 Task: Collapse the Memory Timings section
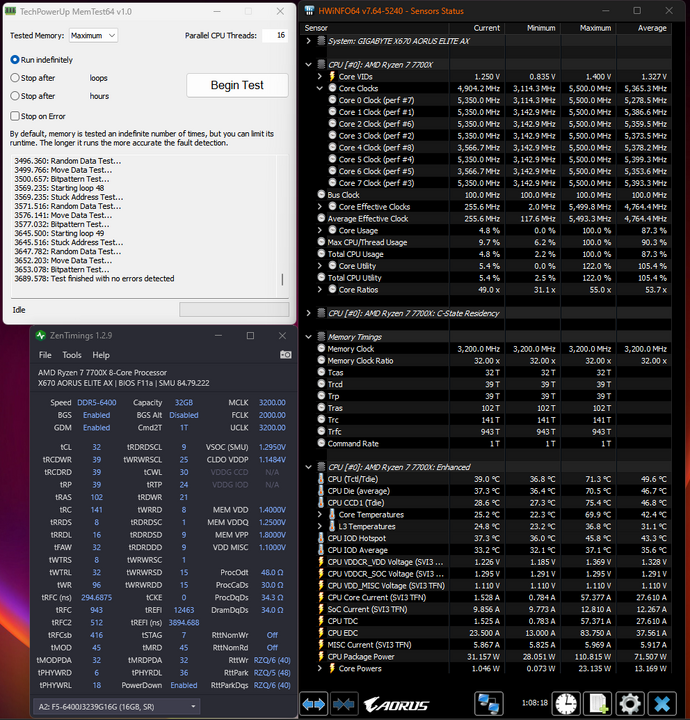309,337
